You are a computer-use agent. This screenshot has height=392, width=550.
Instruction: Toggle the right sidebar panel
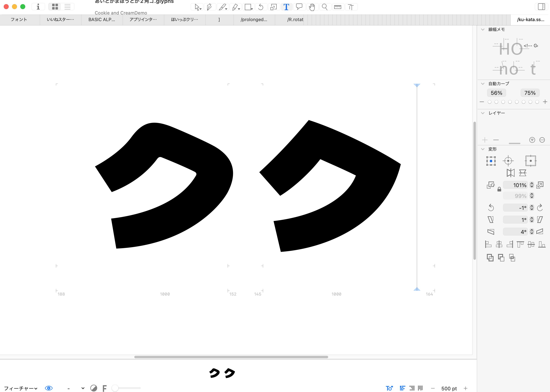(x=541, y=7)
